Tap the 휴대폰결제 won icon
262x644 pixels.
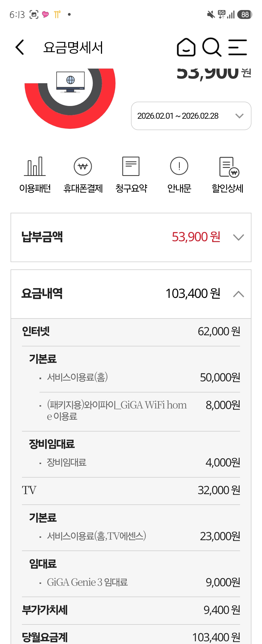click(x=83, y=166)
